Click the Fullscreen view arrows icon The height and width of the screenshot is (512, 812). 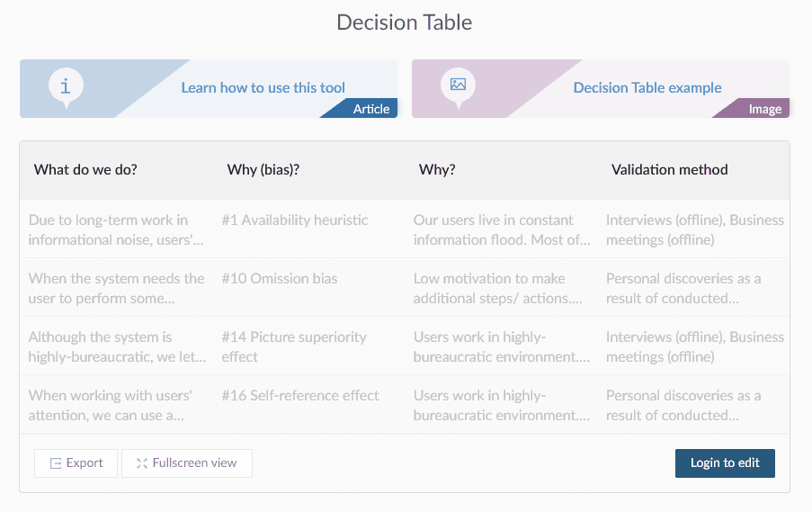pyautogui.click(x=142, y=463)
